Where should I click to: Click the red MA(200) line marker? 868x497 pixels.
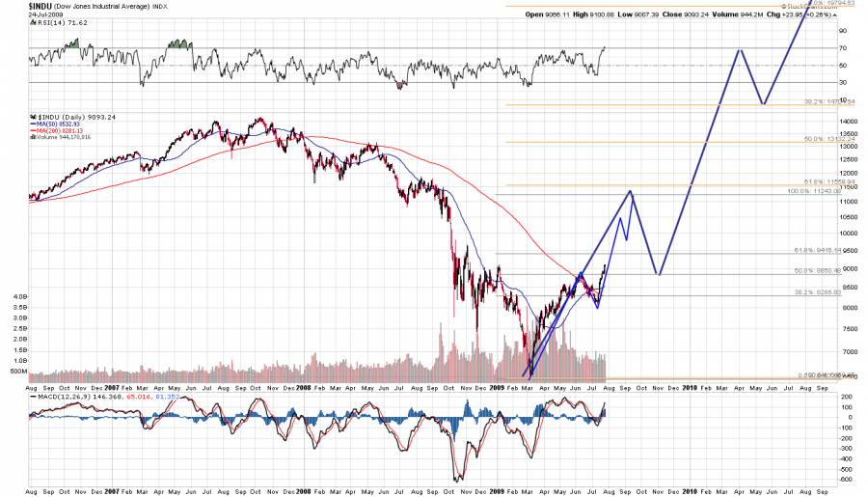coord(33,130)
